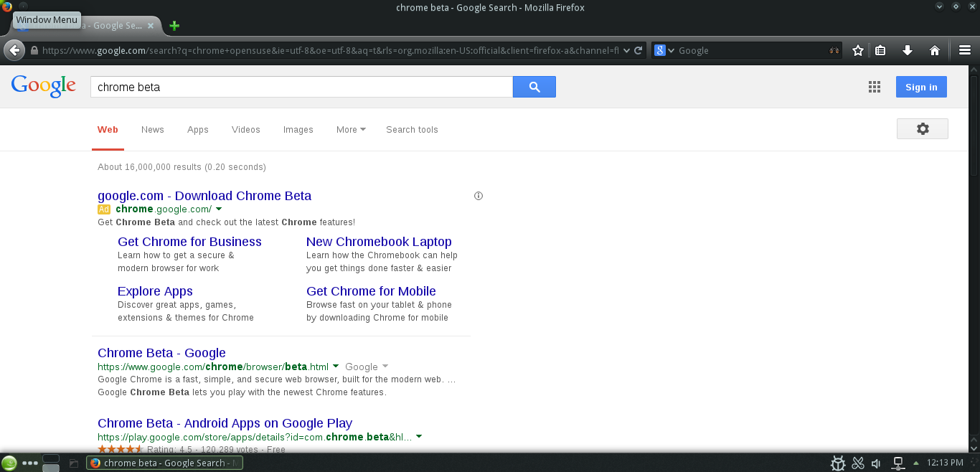Expand green arrow after chrome/browser/beta.html URL
This screenshot has width=980, height=472.
point(336,367)
